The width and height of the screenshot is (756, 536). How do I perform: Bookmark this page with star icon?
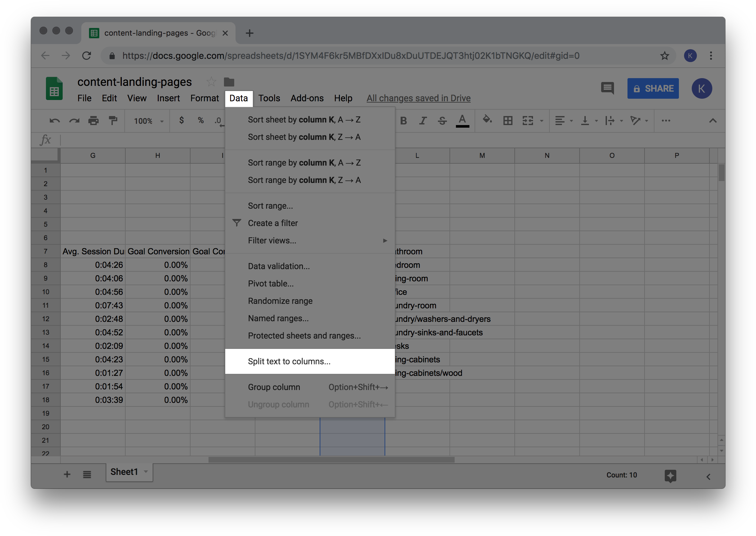(x=665, y=56)
